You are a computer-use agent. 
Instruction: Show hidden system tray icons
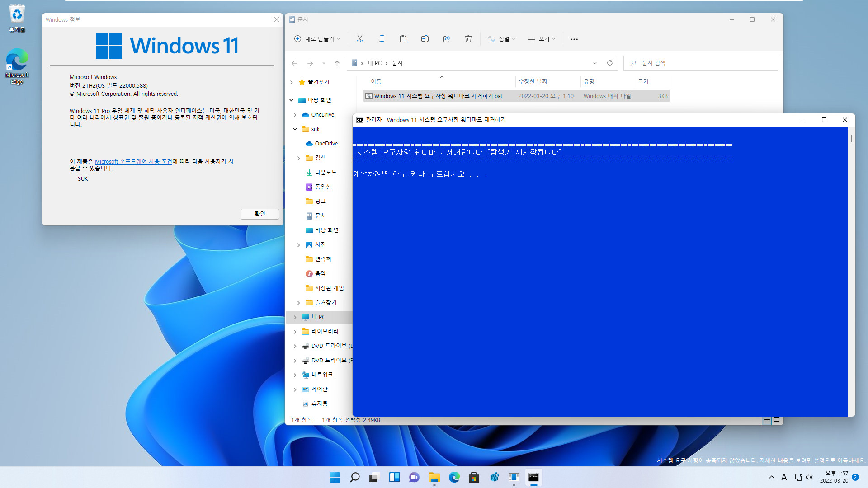tap(772, 477)
